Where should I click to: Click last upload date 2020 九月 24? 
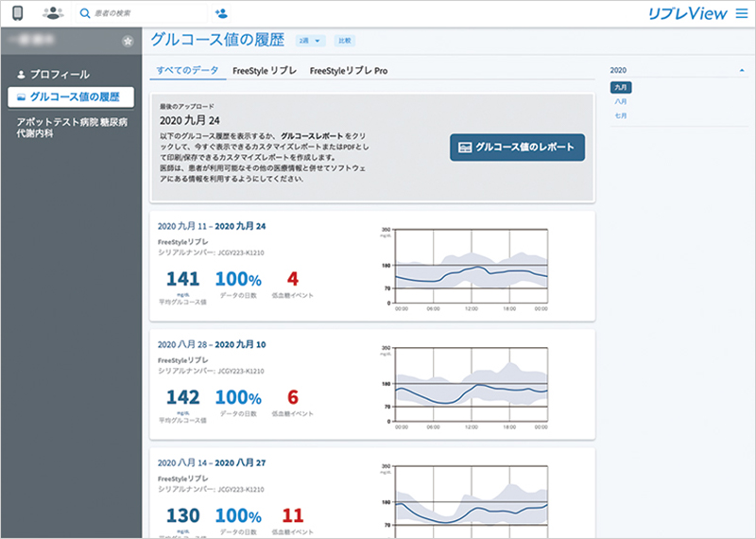pyautogui.click(x=190, y=120)
